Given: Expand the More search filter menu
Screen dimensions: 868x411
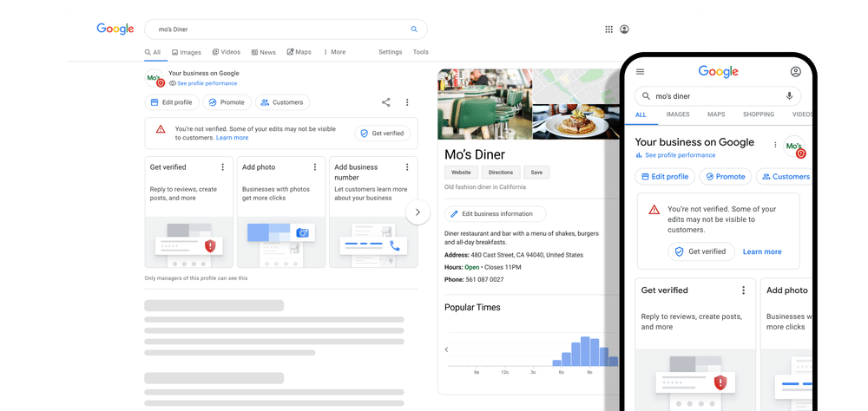Looking at the screenshot, I should [334, 52].
